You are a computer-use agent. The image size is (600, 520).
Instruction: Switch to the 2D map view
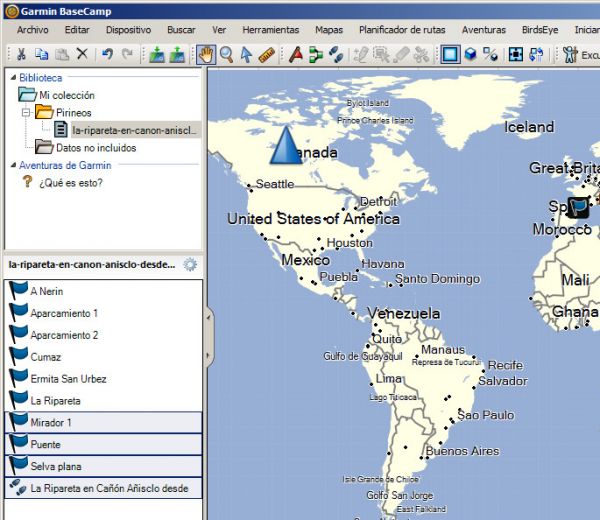(x=450, y=55)
